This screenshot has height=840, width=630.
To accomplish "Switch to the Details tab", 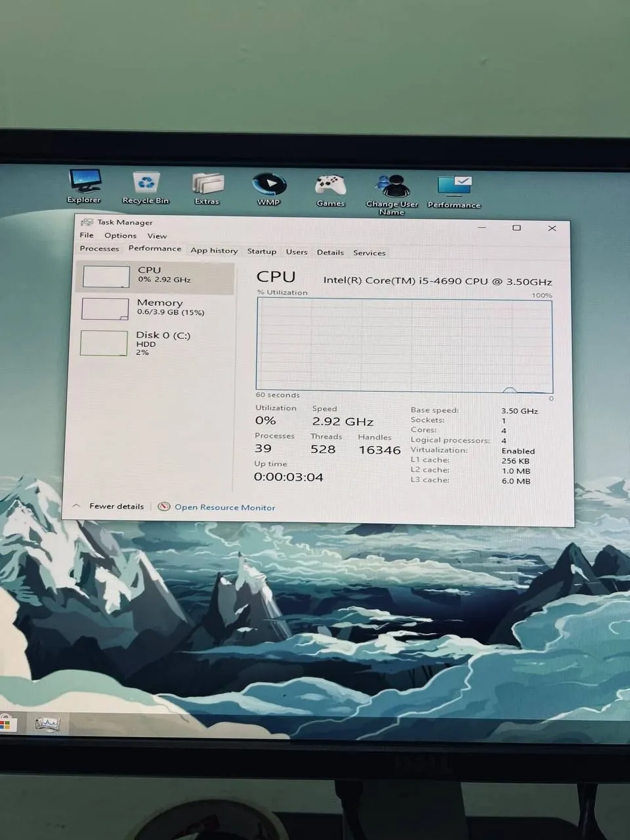I will (330, 253).
